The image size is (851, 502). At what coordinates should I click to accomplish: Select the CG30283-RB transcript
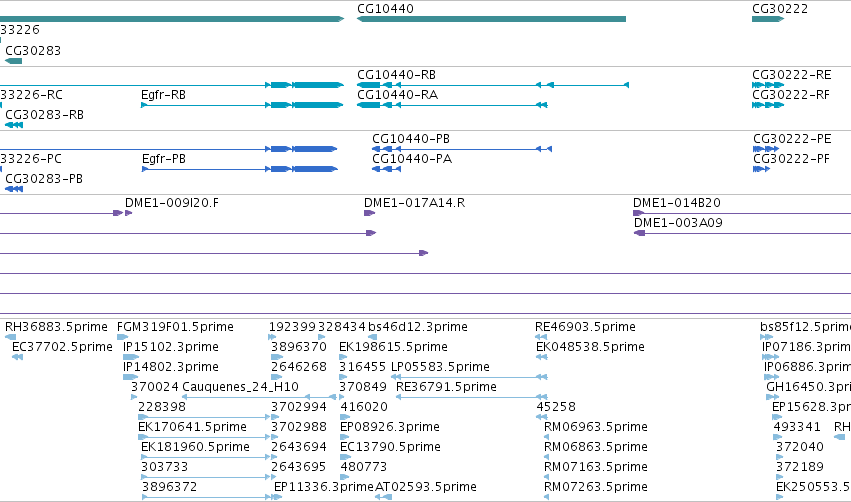(x=14, y=125)
